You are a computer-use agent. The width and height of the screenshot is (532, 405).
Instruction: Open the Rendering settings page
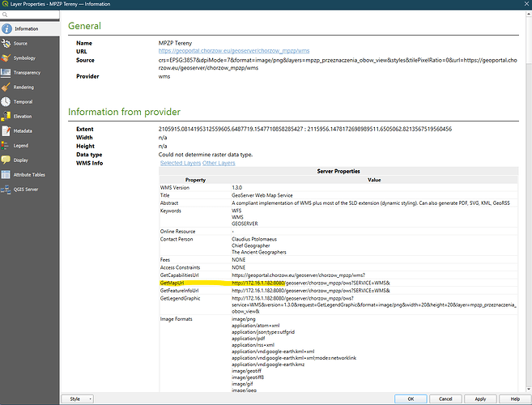point(23,87)
